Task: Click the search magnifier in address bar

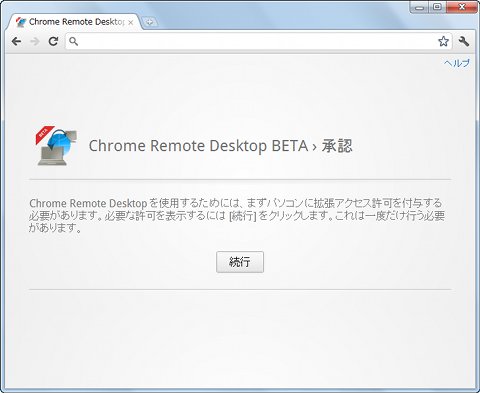Action: (73, 41)
